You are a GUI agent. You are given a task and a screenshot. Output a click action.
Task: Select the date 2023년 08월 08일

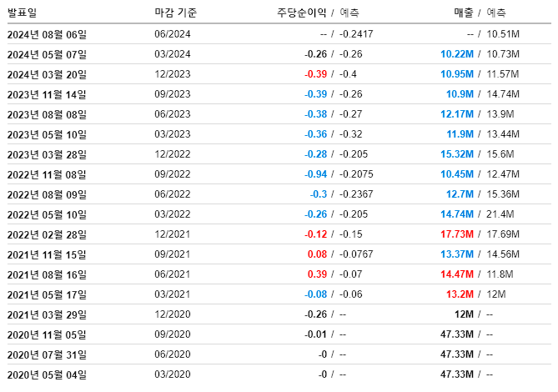coord(47,114)
